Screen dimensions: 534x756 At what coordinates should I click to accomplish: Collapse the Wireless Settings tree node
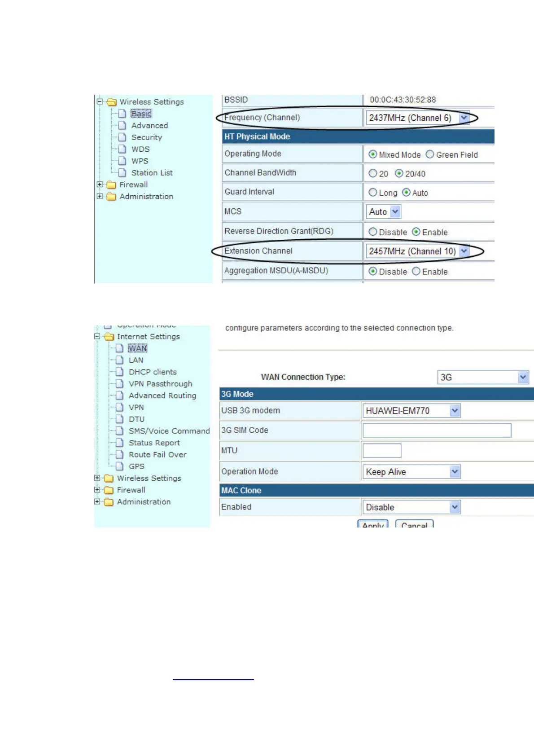pos(100,101)
